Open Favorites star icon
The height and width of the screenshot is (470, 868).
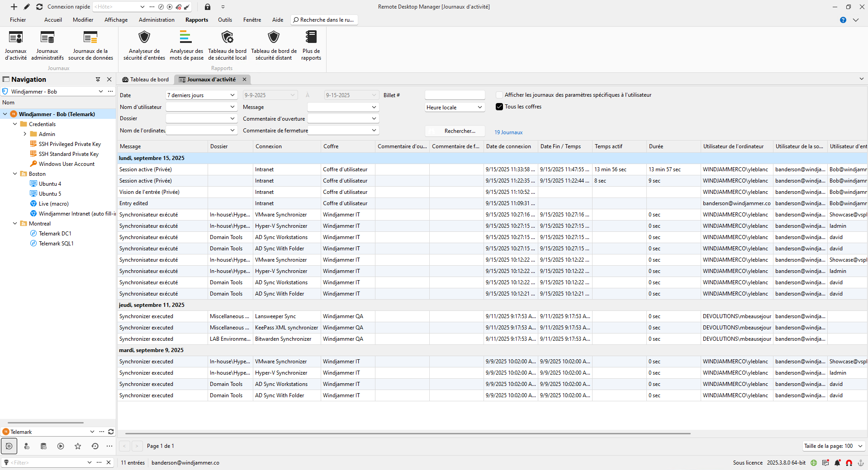pos(78,446)
